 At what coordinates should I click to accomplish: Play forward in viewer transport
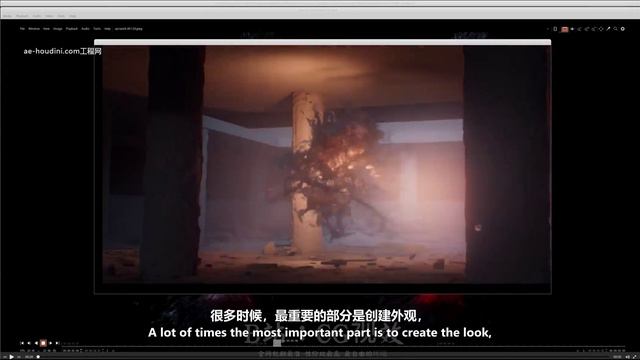tap(51, 343)
